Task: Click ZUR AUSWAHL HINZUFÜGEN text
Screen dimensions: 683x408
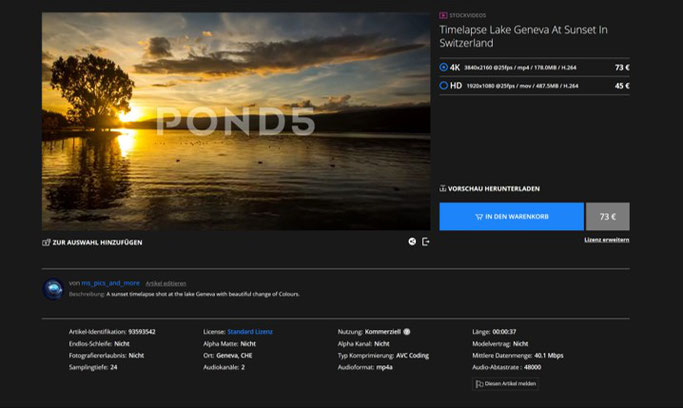Action: (x=97, y=243)
